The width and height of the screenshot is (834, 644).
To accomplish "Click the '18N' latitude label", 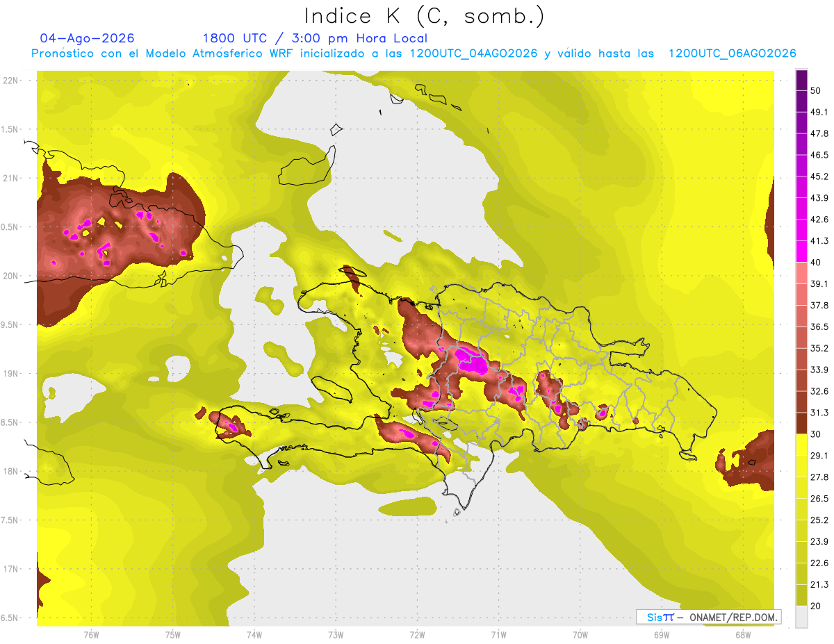I will pos(10,471).
